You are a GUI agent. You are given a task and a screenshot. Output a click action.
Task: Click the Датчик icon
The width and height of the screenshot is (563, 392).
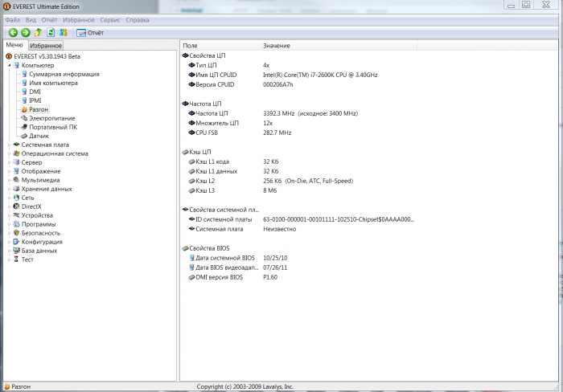[x=24, y=136]
